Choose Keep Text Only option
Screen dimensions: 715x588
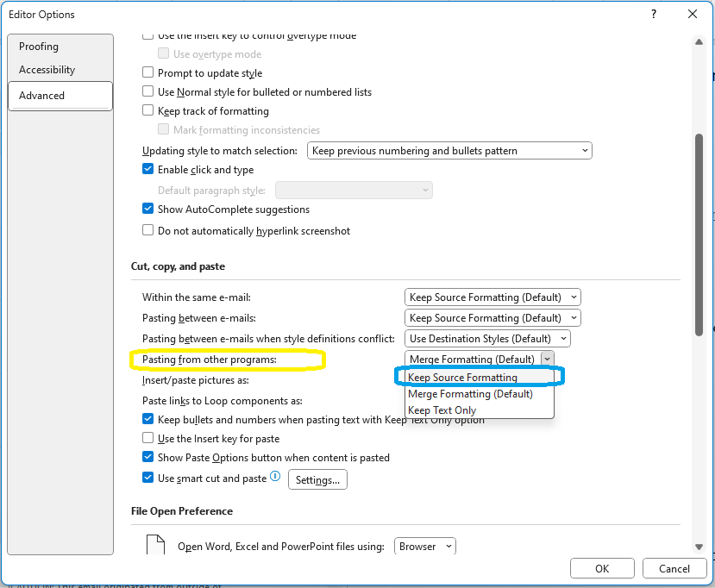click(442, 410)
